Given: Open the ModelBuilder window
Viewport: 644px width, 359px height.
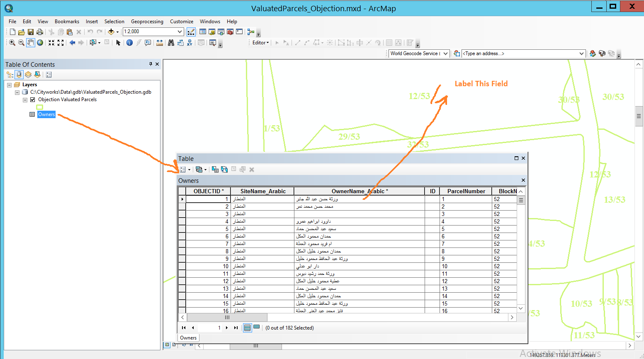Looking at the screenshot, I should click(251, 32).
